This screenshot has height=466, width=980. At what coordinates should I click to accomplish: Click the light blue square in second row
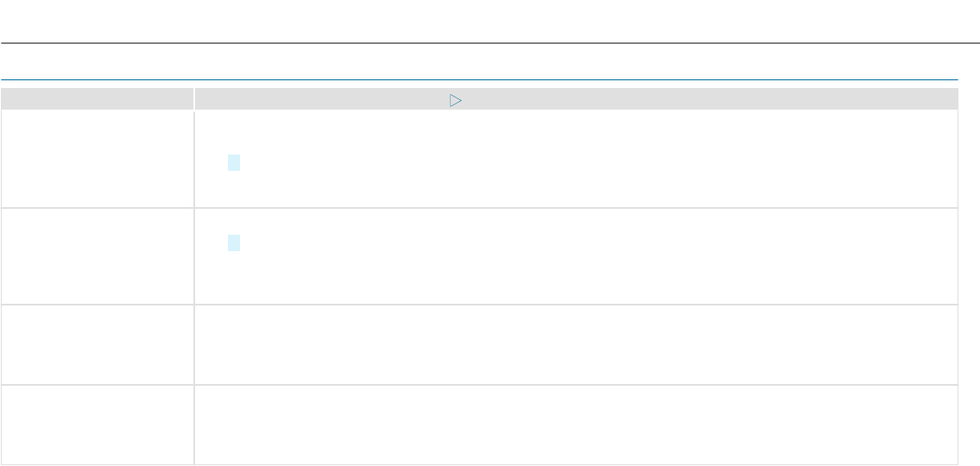click(x=234, y=243)
